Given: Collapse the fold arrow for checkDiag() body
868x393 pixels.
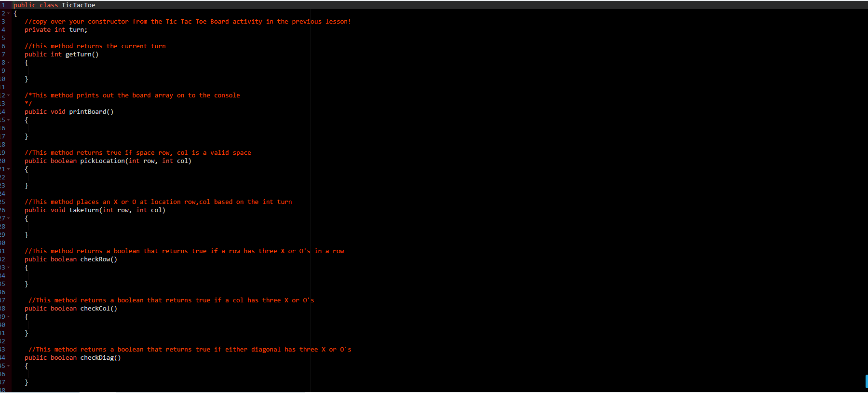Looking at the screenshot, I should click(8, 366).
